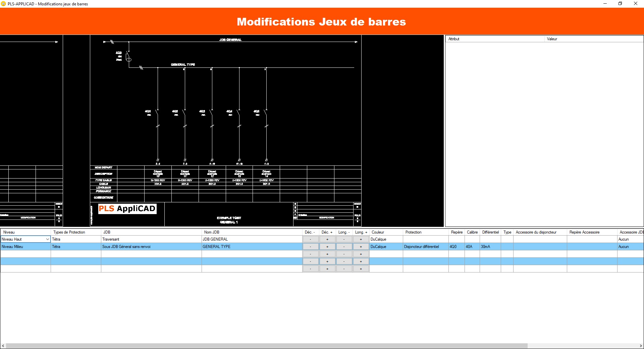Select the Niveau Milieu cell

pyautogui.click(x=25, y=247)
